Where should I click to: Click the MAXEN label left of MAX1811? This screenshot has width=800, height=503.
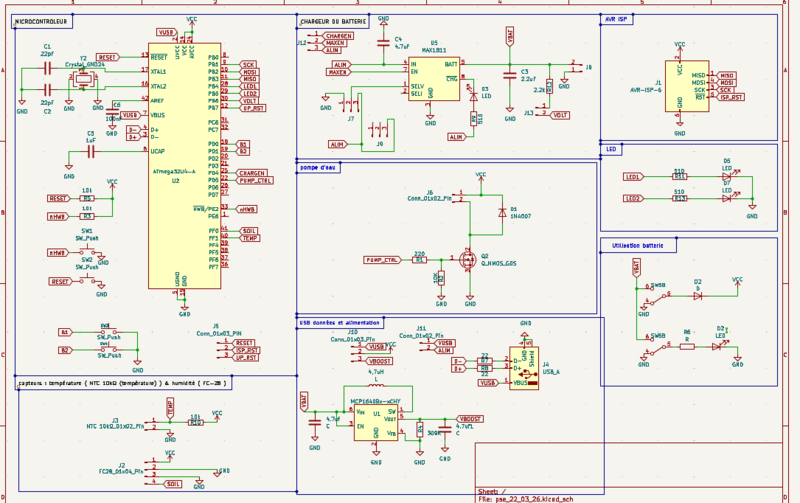337,72
